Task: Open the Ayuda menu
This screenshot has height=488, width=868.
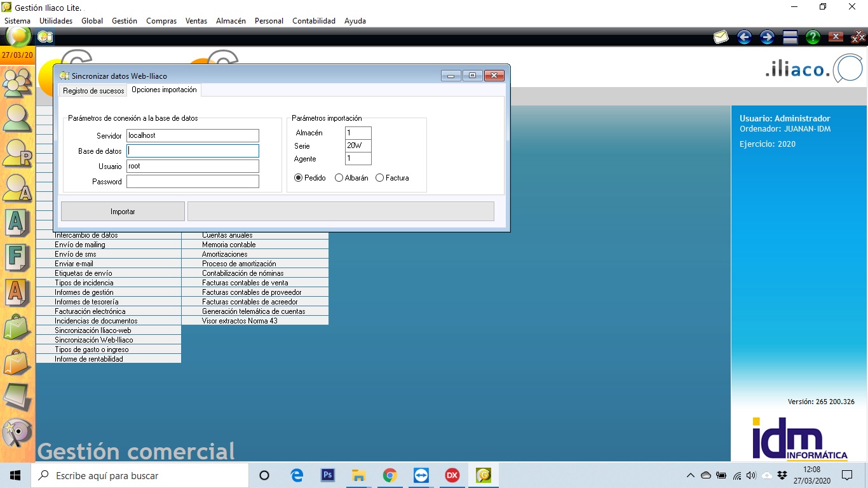Action: 355,21
